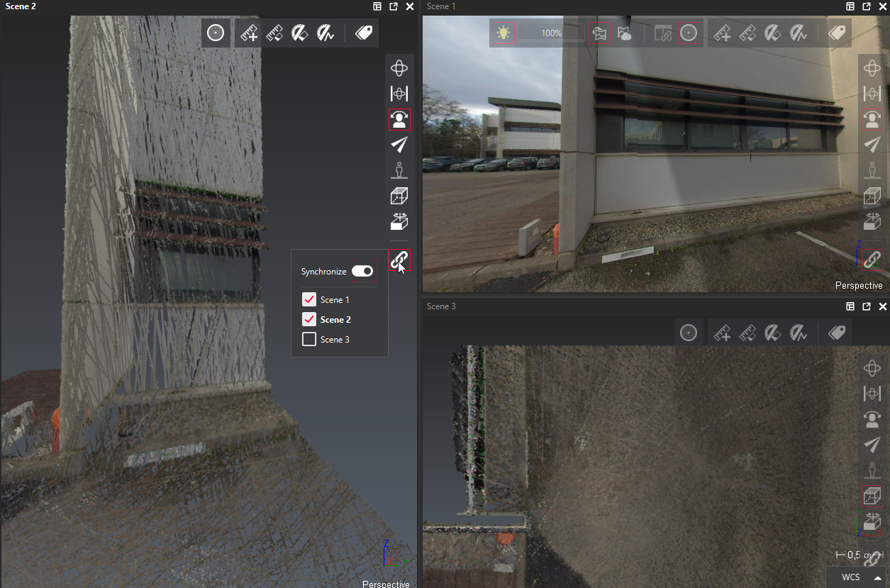Click the box view icon in Scene 3

point(872,496)
